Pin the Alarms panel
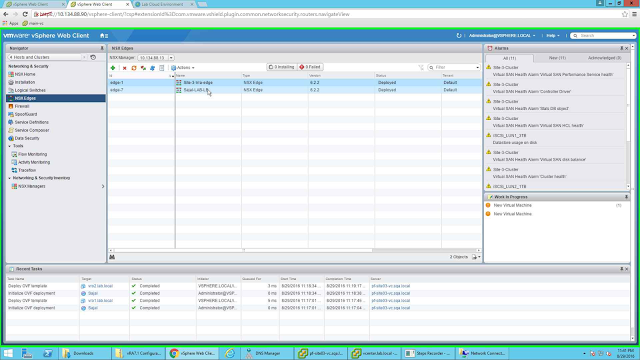640x360 pixels. (622, 48)
